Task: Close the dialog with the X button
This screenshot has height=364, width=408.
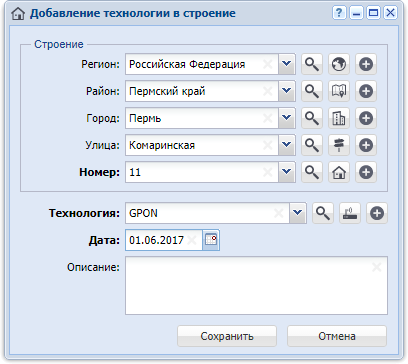Action: [x=390, y=13]
